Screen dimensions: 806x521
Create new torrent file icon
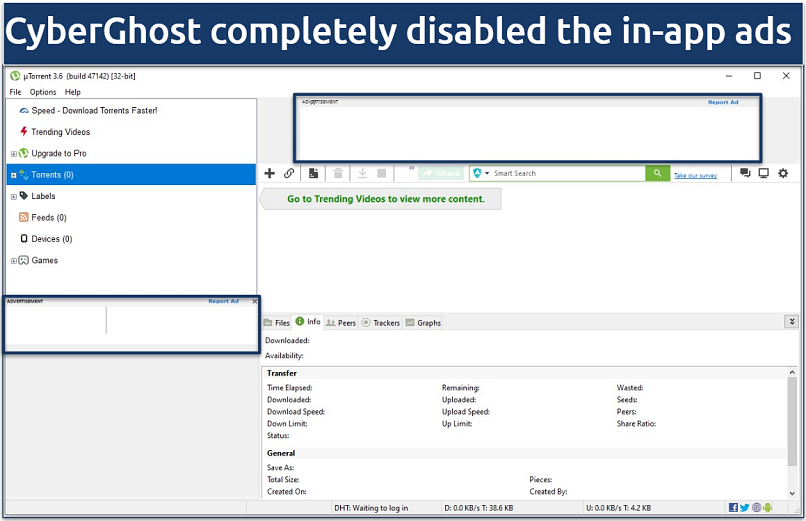coord(313,173)
